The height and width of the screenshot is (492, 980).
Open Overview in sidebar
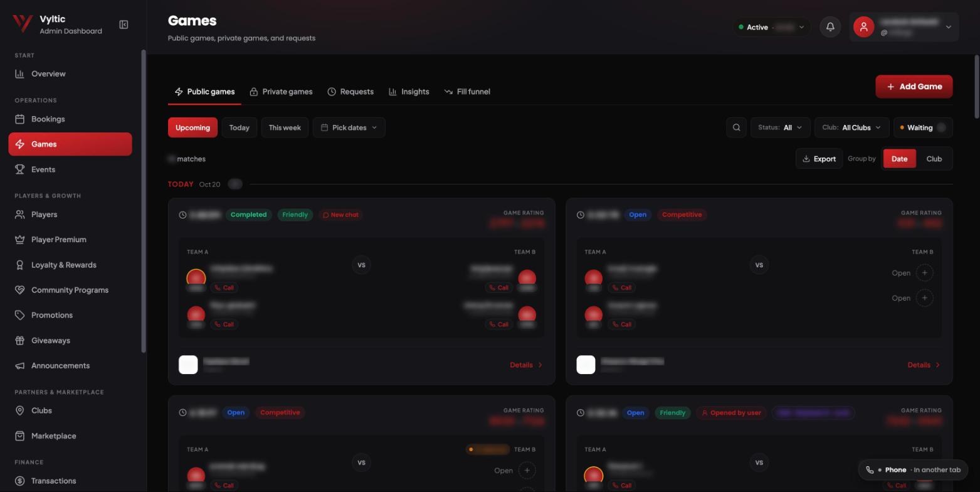point(70,73)
